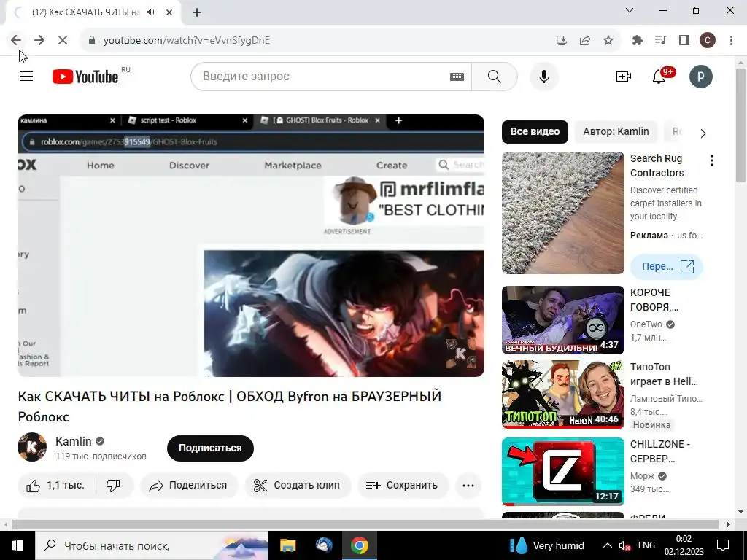Open the ВЕЧНЫЙ БУДИЛЬНИК video thumbnail
The image size is (747, 560).
point(562,320)
